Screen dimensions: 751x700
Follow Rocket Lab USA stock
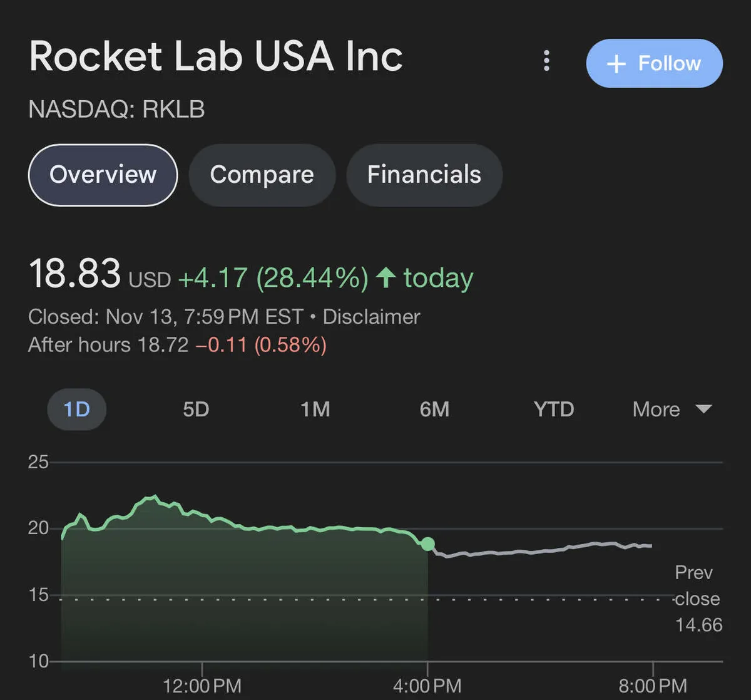[654, 63]
